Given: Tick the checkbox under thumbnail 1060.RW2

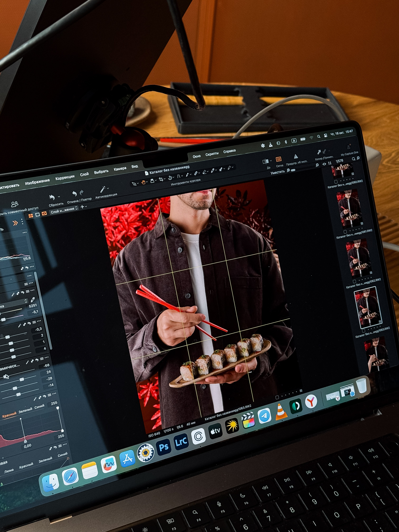Looking at the screenshot, I should pyautogui.click(x=336, y=182).
